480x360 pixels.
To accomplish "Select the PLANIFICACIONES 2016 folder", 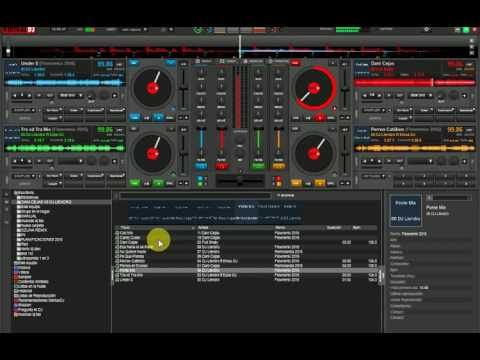I will [41, 239].
